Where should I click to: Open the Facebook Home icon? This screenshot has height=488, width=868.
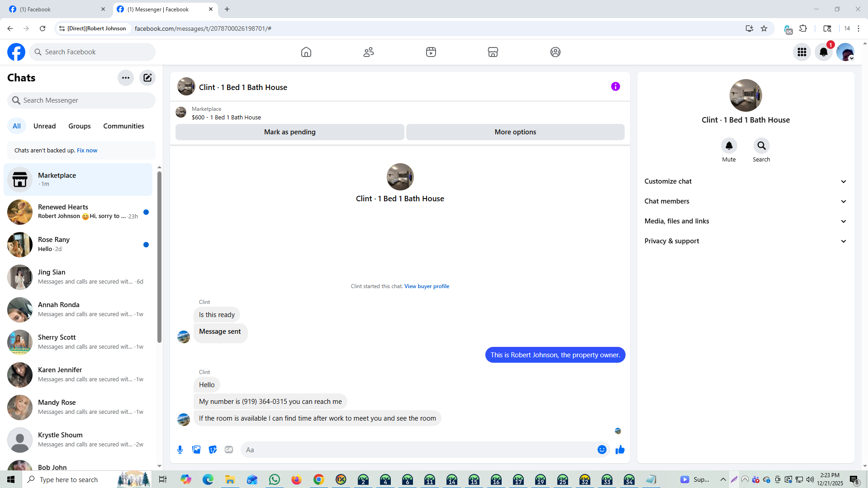[306, 52]
